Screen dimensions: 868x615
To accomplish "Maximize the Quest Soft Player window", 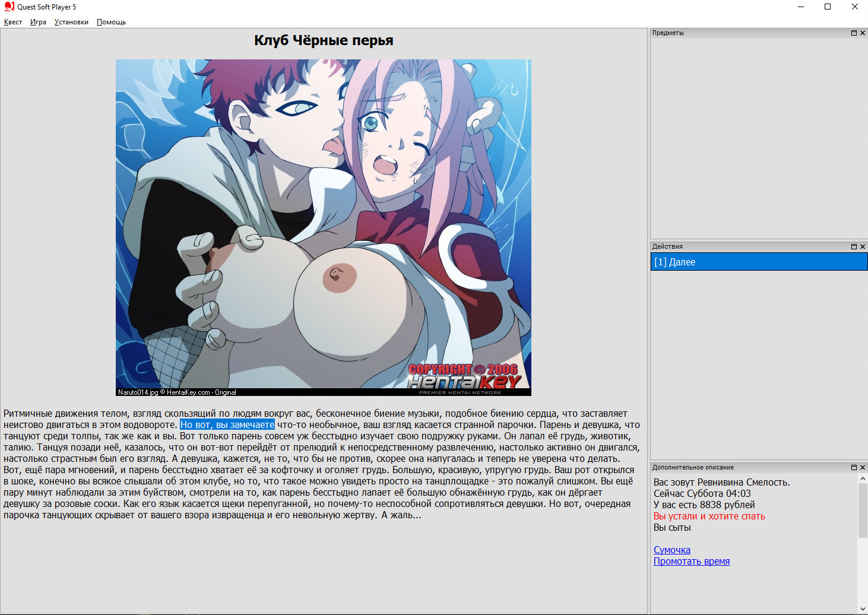I will [828, 7].
